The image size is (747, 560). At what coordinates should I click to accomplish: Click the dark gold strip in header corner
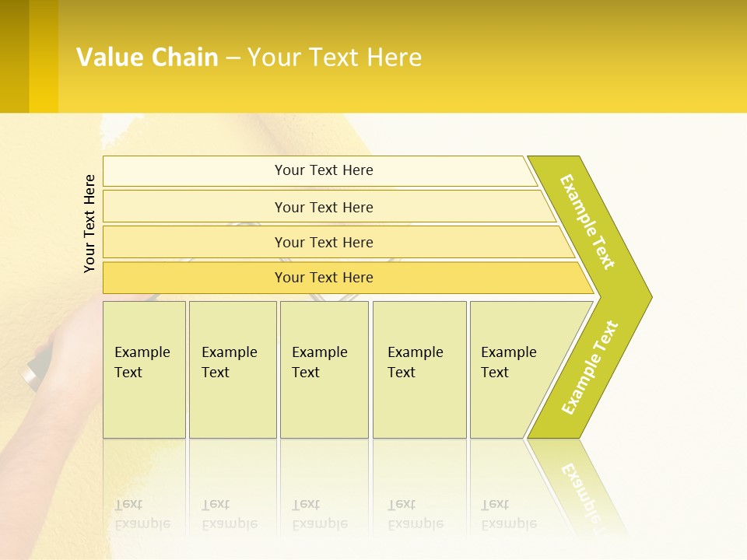[14, 56]
